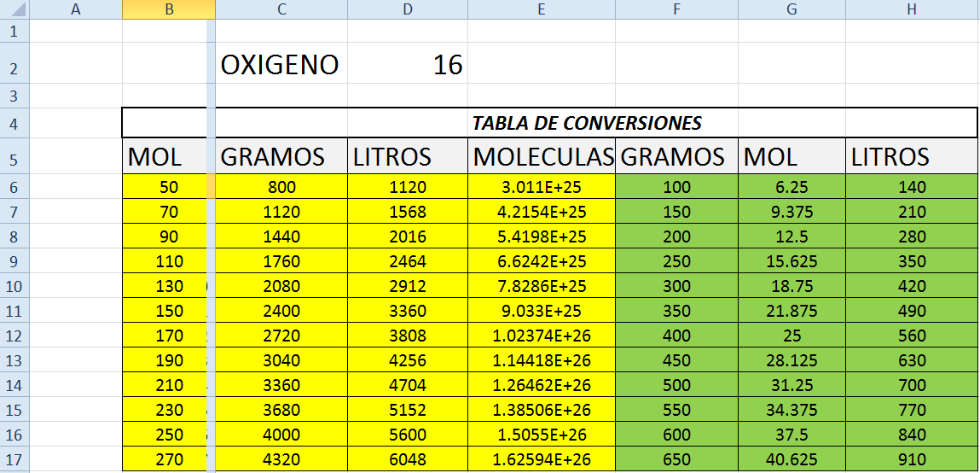The height and width of the screenshot is (473, 980).
Task: Select cell showing 4.2154E+25
Action: (542, 212)
